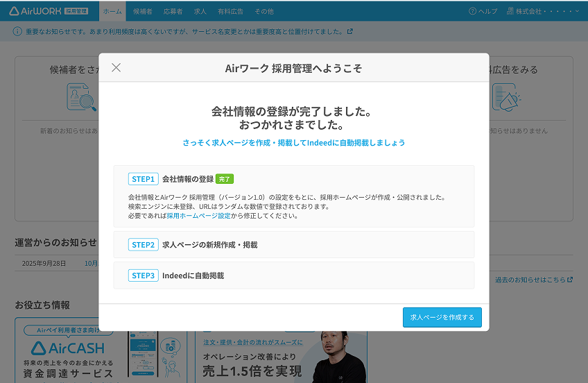
Task: Expand the その他 menu
Action: point(264,11)
